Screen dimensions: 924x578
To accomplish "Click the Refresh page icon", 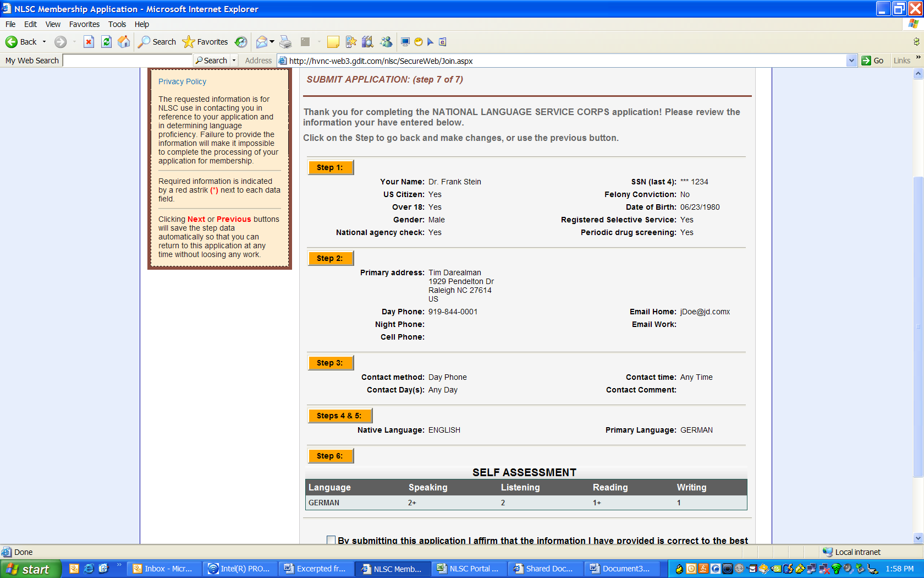I will (x=107, y=42).
